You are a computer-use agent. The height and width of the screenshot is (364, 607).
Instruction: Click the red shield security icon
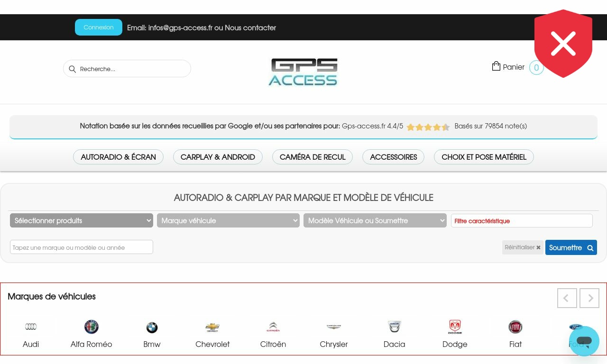(x=563, y=44)
